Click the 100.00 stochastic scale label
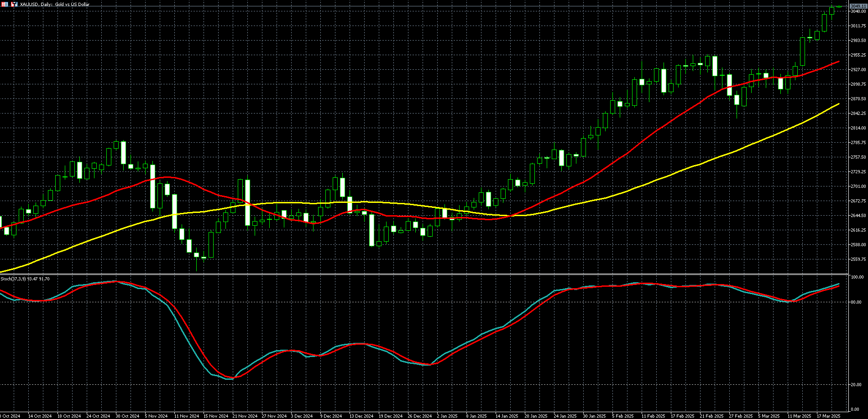 (x=857, y=277)
